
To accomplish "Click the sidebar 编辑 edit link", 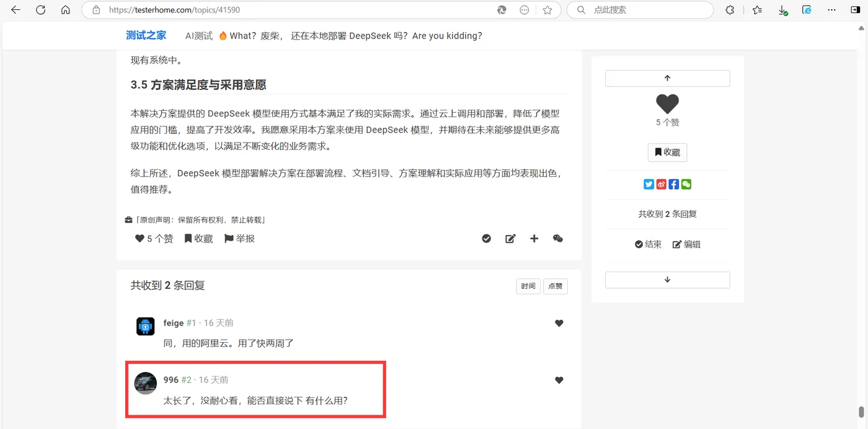I will pos(686,244).
